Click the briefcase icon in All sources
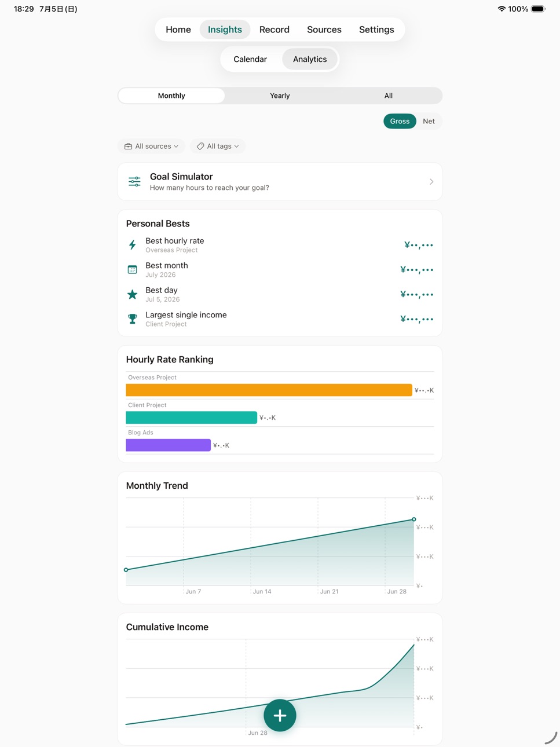Image resolution: width=560 pixels, height=747 pixels. (x=128, y=147)
